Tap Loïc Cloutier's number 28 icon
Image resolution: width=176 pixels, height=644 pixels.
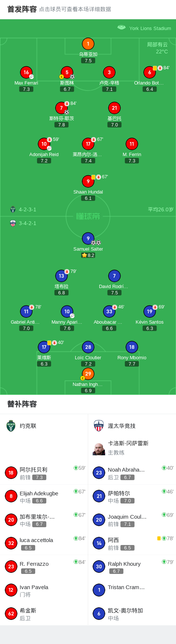(88, 347)
